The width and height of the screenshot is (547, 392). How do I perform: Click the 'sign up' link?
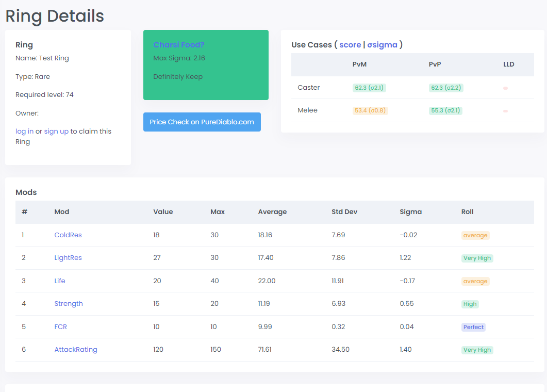tap(56, 132)
